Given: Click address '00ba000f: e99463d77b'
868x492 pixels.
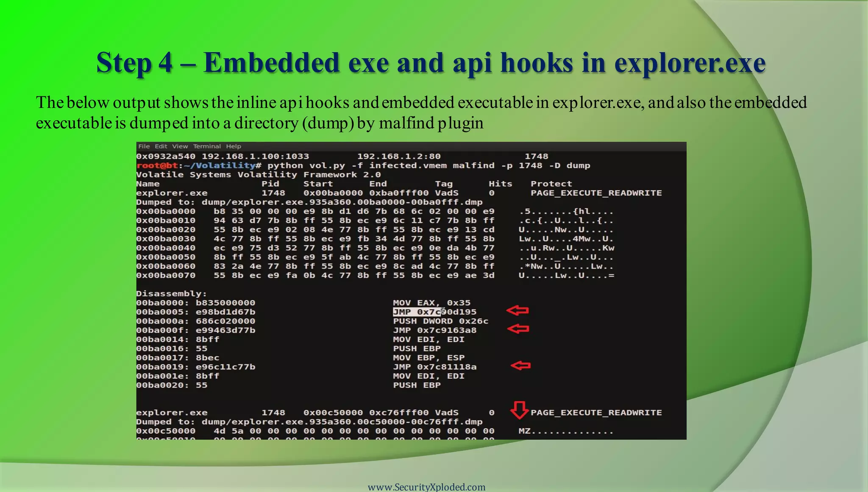Looking at the screenshot, I should (x=196, y=330).
